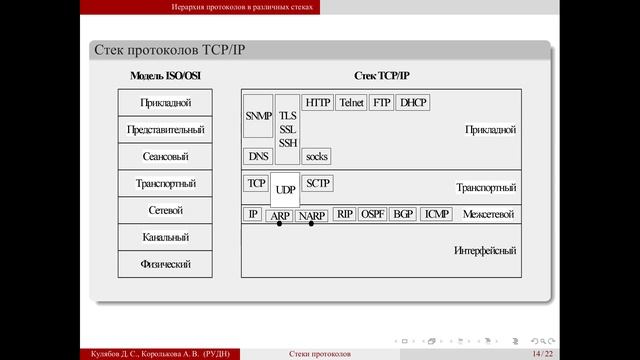Click the next-frame arrow right of frame icon

click(x=441, y=341)
